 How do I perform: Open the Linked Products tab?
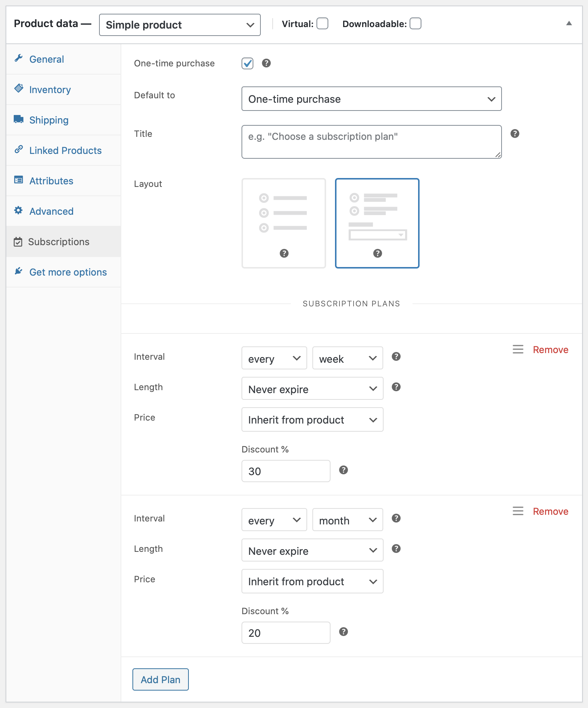pos(65,151)
